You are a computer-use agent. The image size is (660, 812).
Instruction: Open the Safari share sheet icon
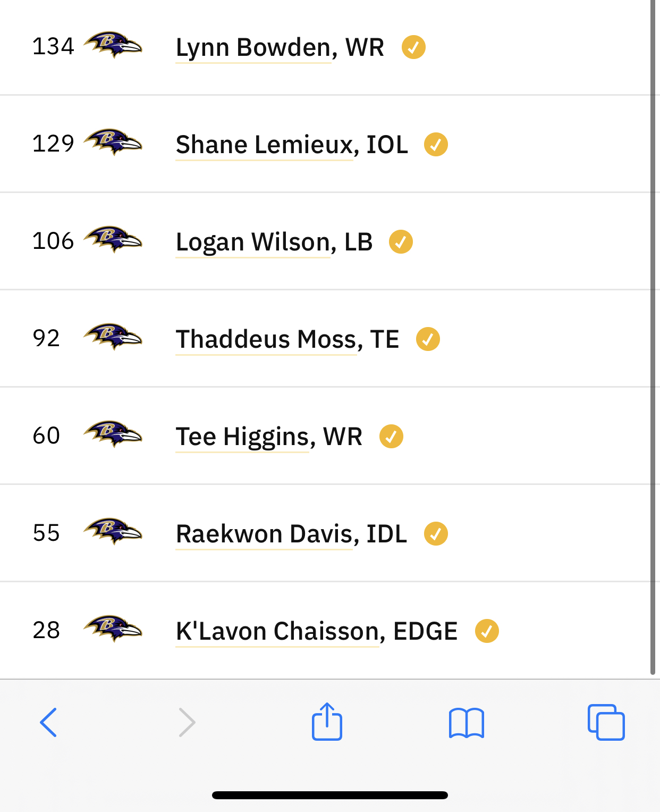tap(327, 722)
